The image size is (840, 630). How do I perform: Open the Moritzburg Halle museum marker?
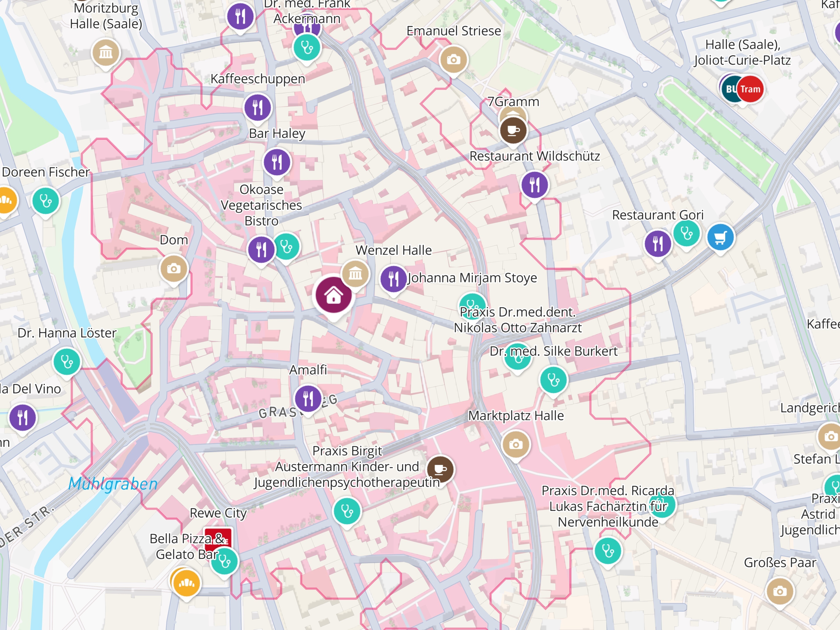coord(106,52)
